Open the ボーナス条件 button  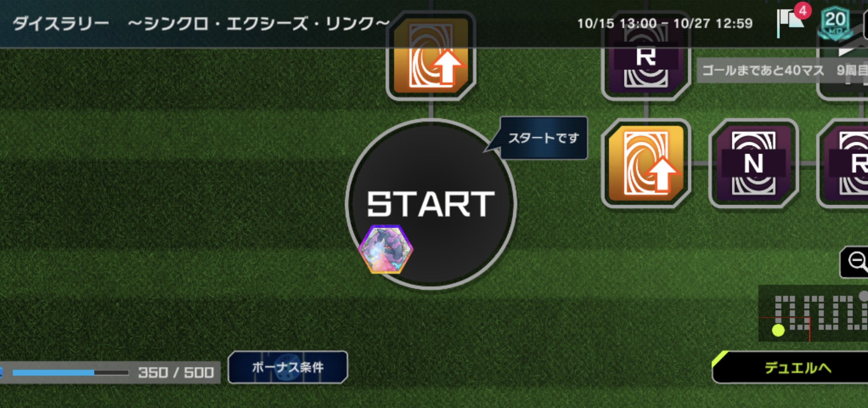pyautogui.click(x=288, y=367)
